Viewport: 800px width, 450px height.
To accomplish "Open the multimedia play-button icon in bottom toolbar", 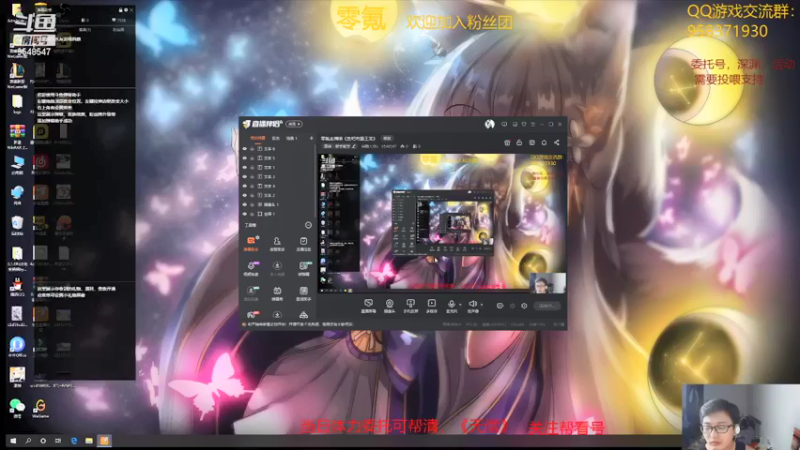I will pyautogui.click(x=432, y=306).
